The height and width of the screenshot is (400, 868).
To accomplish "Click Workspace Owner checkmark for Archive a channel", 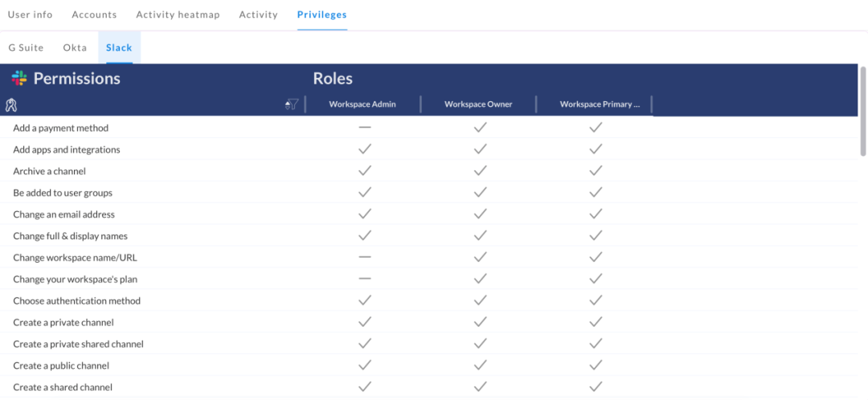I will point(480,171).
